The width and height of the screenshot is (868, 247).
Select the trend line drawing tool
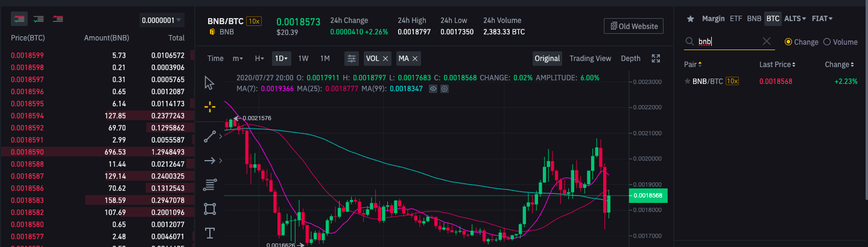(x=210, y=136)
